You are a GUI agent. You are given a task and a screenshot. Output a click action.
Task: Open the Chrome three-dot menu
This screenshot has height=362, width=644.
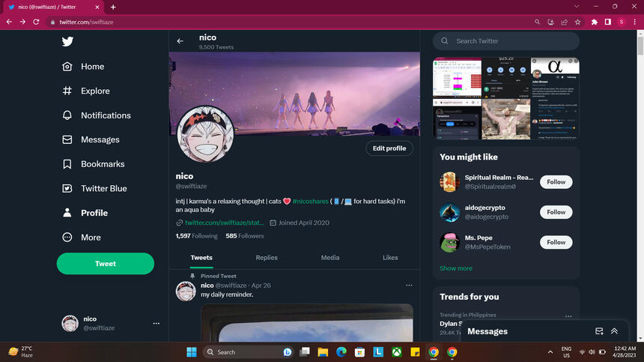pyautogui.click(x=635, y=22)
